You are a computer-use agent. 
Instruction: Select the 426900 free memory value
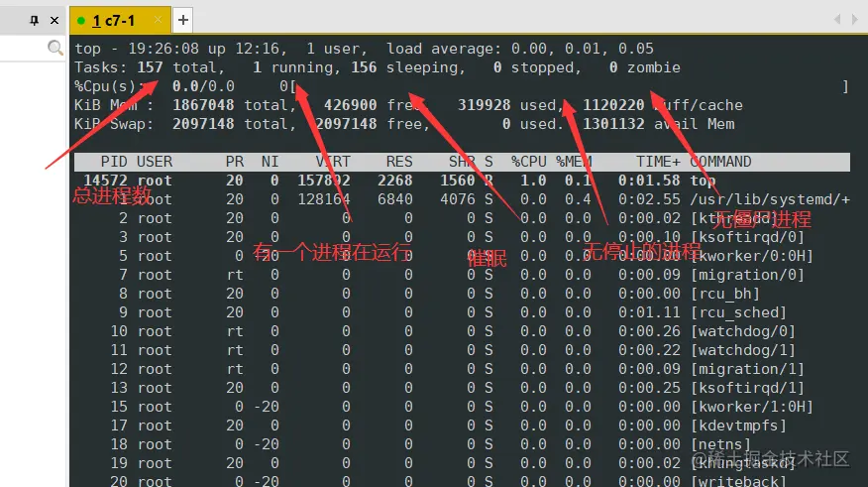(x=351, y=105)
